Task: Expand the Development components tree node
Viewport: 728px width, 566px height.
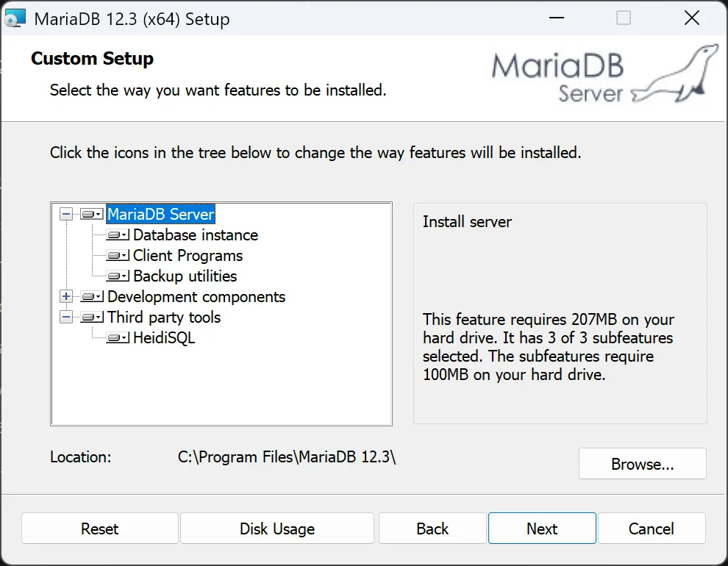Action: pos(66,296)
